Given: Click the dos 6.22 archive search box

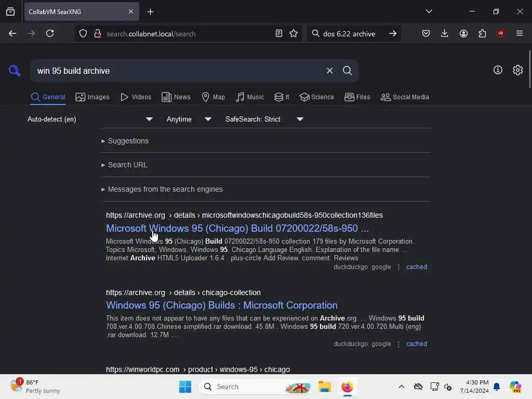Looking at the screenshot, I should pos(353,34).
